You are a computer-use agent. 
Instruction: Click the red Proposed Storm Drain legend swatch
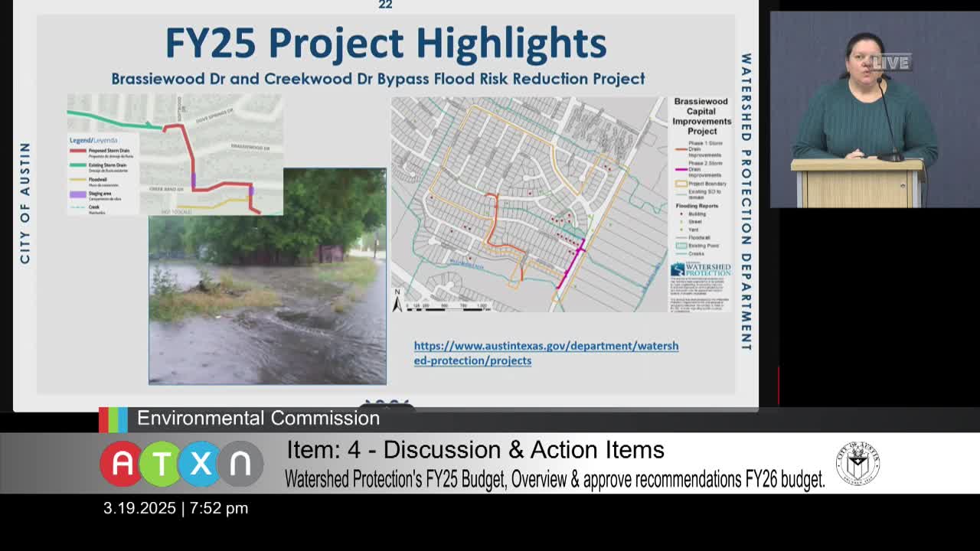pos(78,152)
